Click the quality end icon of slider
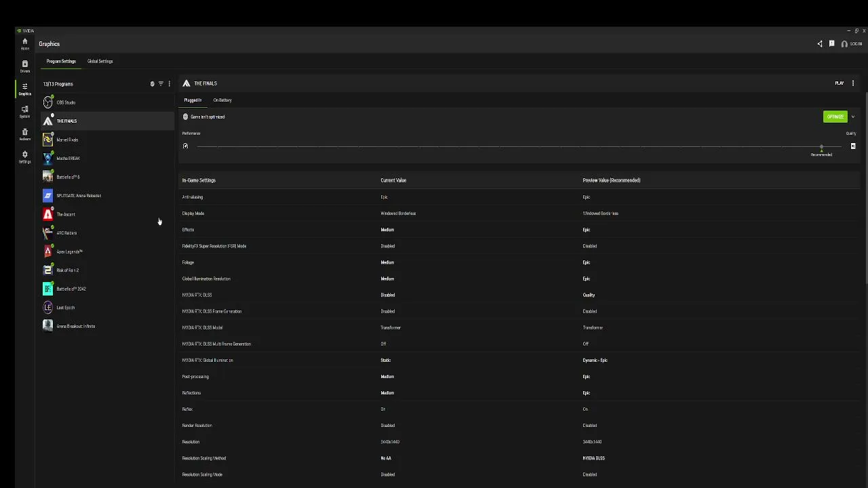The width and height of the screenshot is (868, 488). click(853, 146)
